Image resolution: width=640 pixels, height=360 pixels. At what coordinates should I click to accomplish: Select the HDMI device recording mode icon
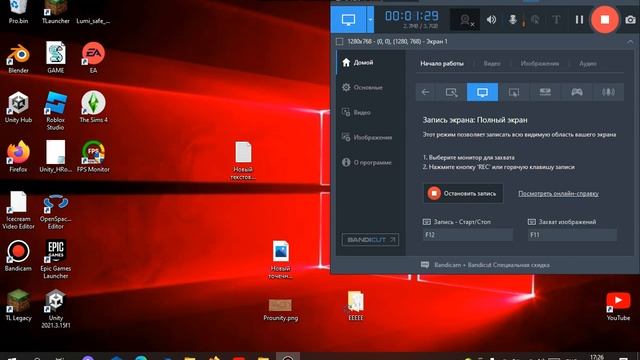[545, 92]
